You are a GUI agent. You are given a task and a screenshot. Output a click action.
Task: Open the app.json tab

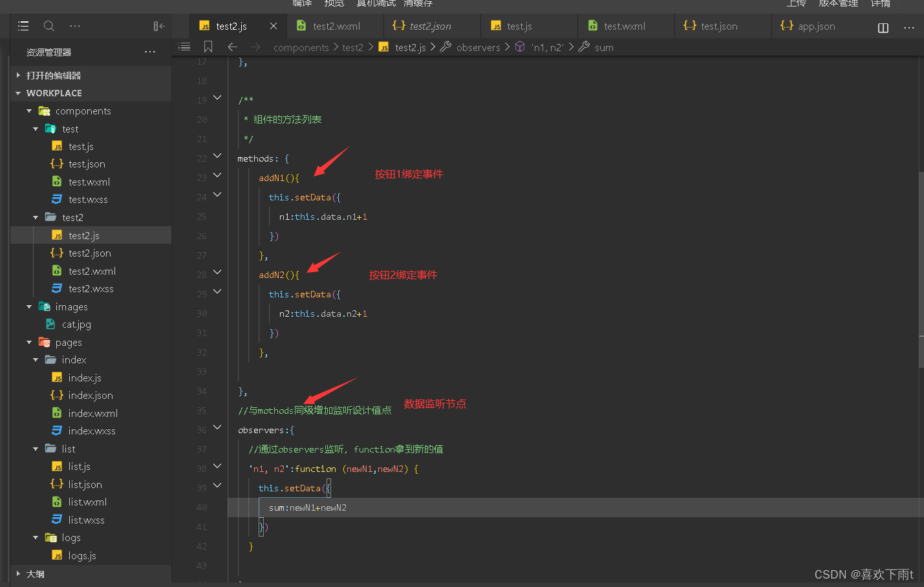tap(816, 26)
